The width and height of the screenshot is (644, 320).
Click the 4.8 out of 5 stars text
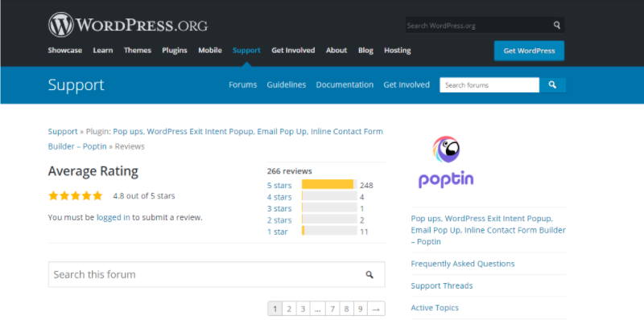pyautogui.click(x=144, y=195)
